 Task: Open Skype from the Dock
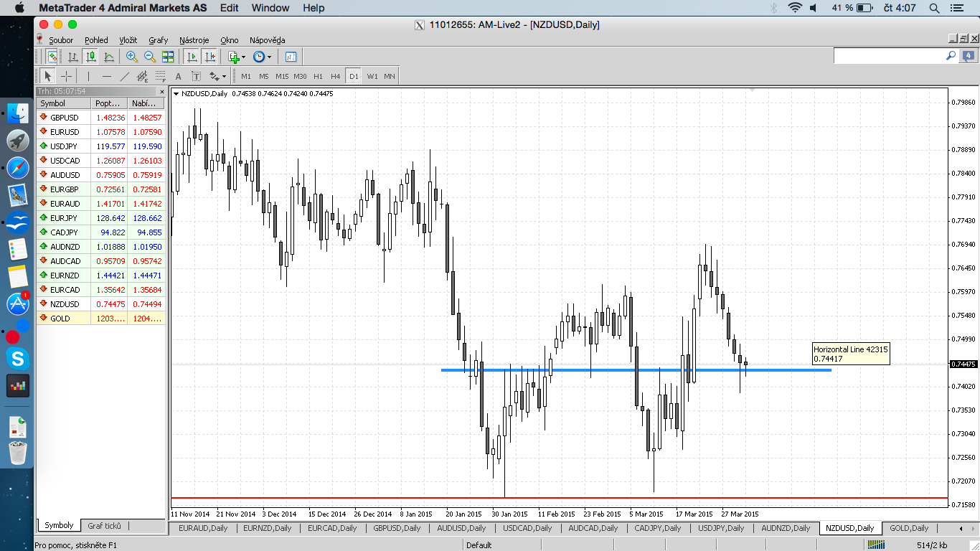tap(18, 357)
